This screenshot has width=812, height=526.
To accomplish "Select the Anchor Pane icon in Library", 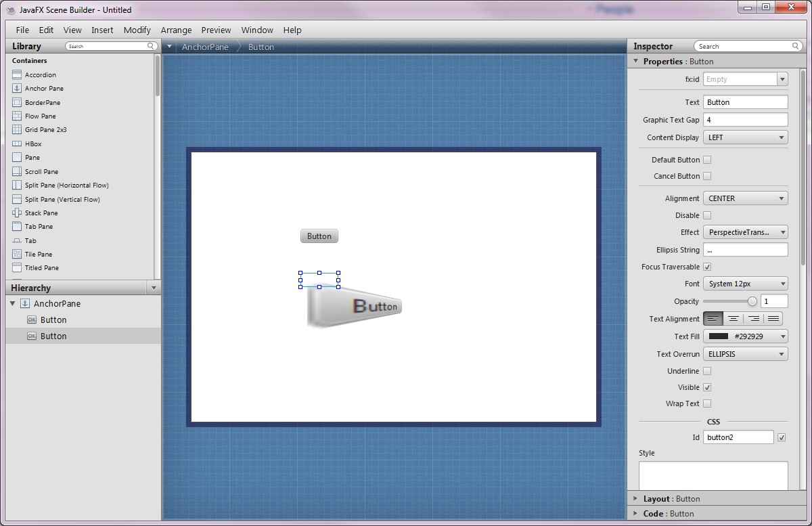I will click(x=18, y=88).
